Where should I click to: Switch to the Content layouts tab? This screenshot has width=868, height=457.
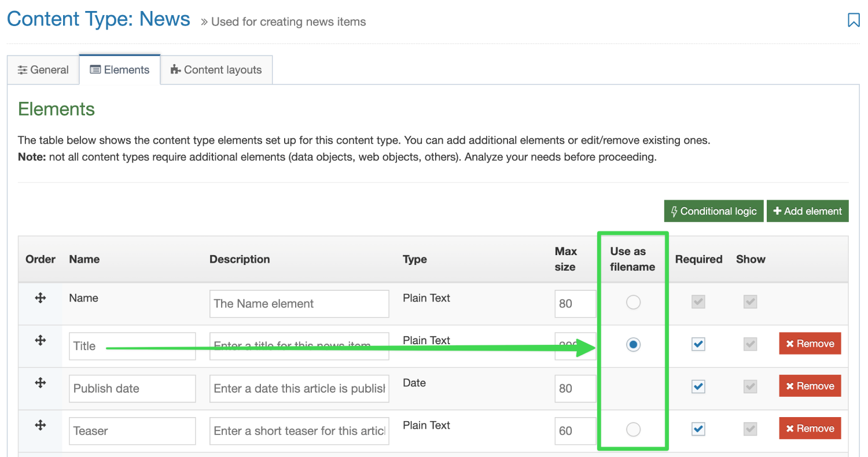[216, 69]
